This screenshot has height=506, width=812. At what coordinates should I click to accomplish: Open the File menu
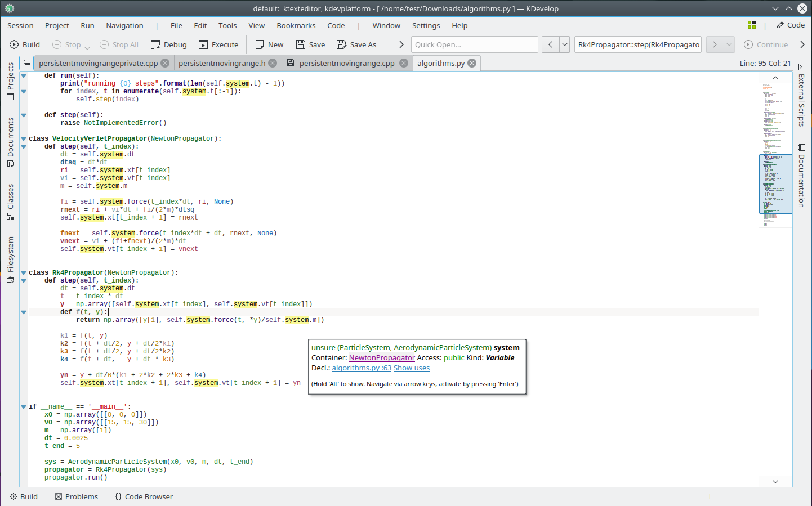pos(176,25)
